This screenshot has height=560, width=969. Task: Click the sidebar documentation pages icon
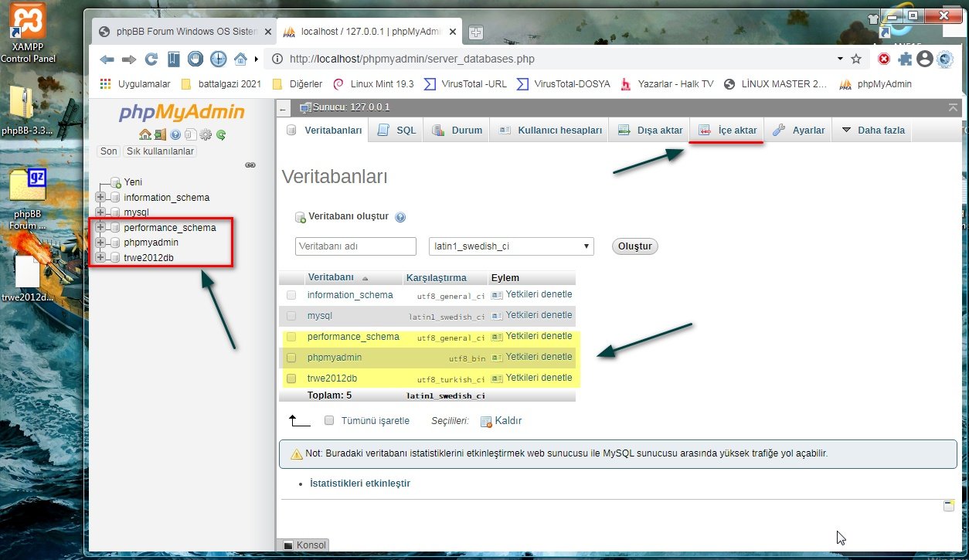pos(190,134)
